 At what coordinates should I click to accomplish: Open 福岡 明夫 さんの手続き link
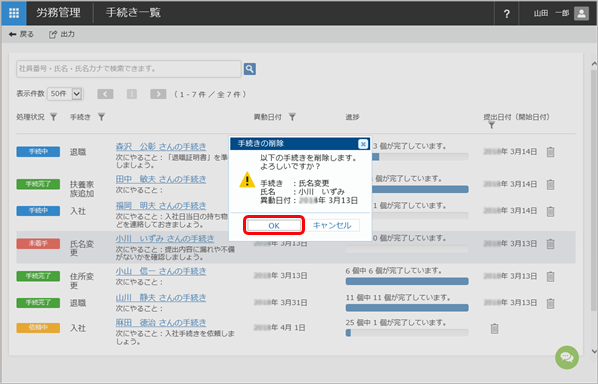[x=161, y=206]
